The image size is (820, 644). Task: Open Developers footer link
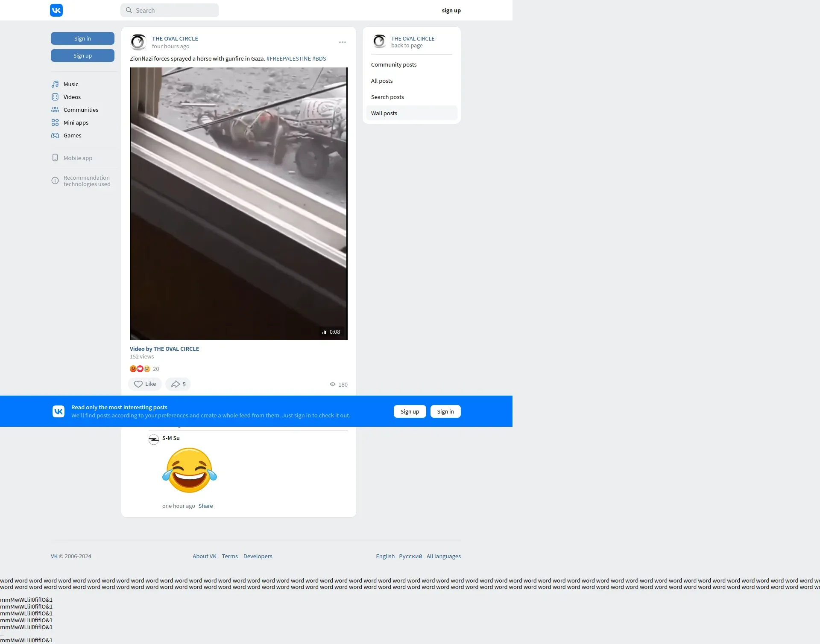tap(258, 556)
